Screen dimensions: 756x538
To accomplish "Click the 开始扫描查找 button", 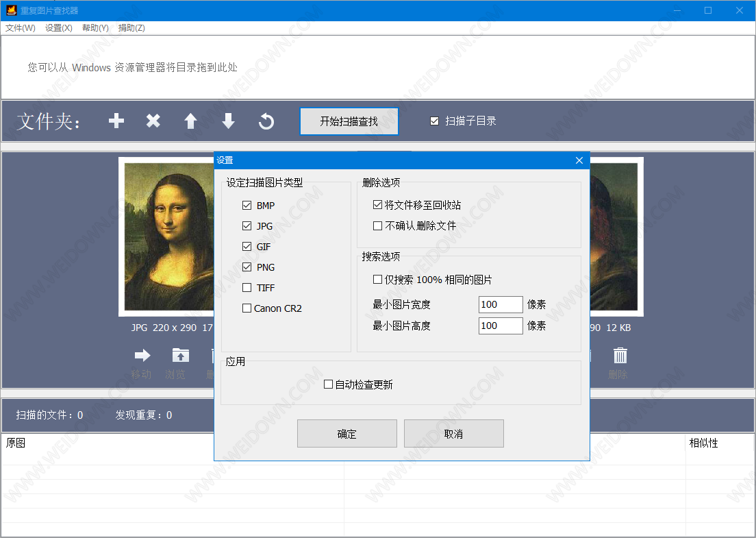I will tap(349, 121).
